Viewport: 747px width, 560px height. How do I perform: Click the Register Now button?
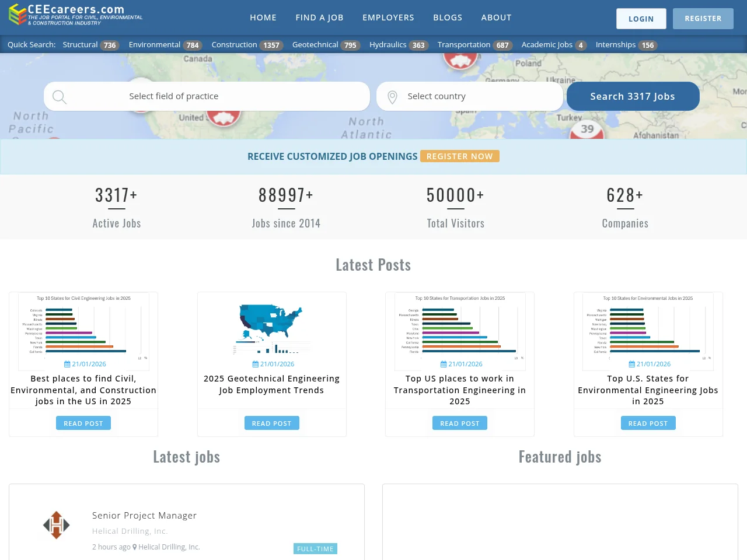click(x=459, y=156)
